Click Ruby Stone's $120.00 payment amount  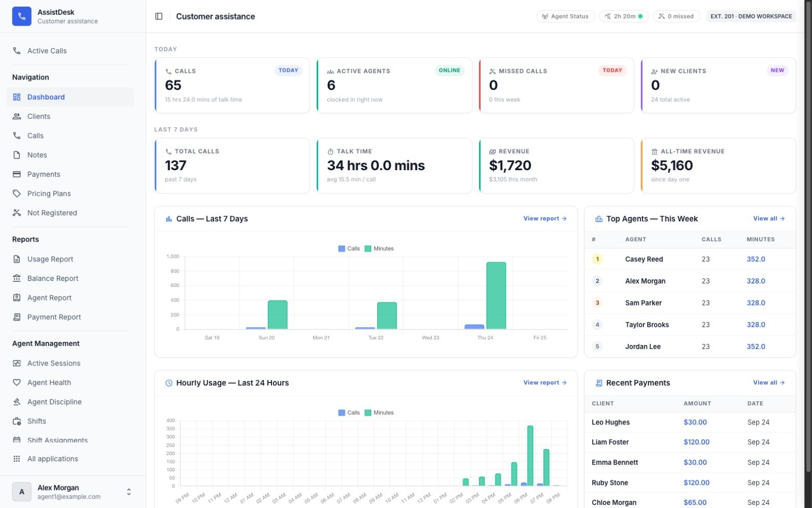696,483
